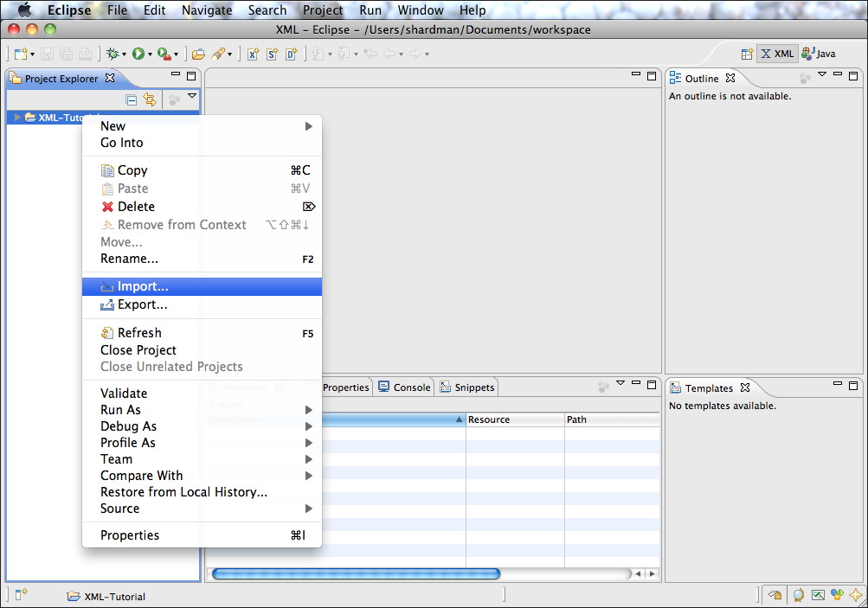This screenshot has width=868, height=608.
Task: Open the Outline view menu triangle
Action: click(822, 74)
